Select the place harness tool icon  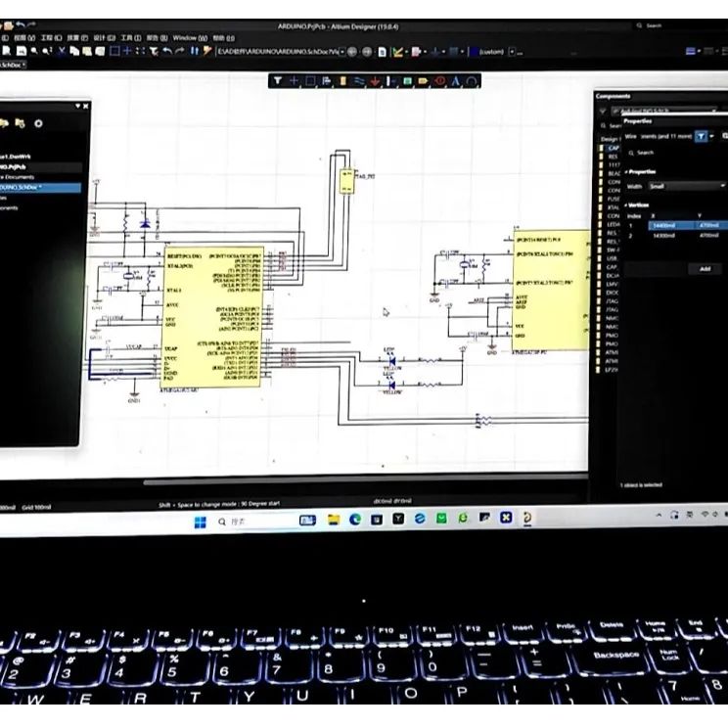[x=391, y=81]
